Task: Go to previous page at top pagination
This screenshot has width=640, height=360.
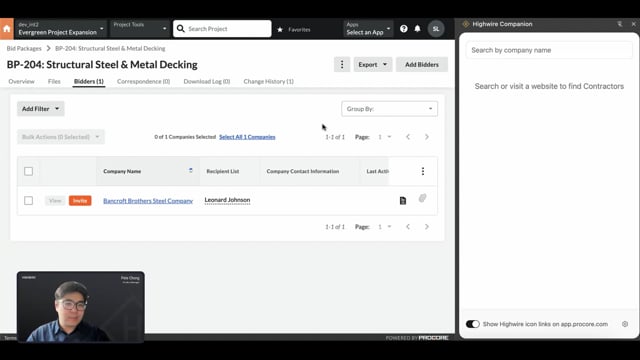Action: (408, 137)
